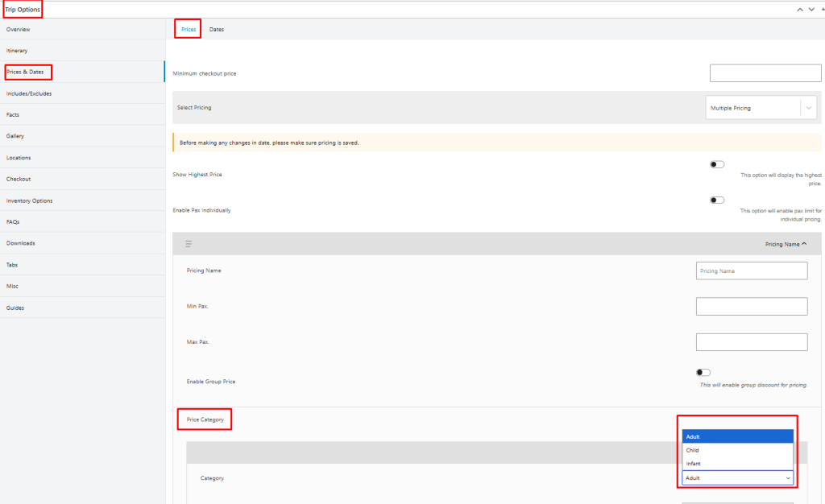Screen dimensions: 825x504
Task: Open the Overview section
Action: pos(83,30)
